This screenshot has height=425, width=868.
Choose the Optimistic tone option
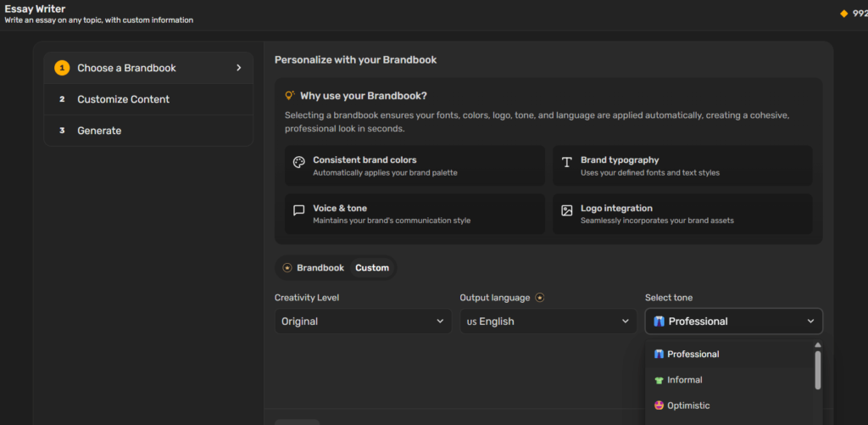point(730,405)
